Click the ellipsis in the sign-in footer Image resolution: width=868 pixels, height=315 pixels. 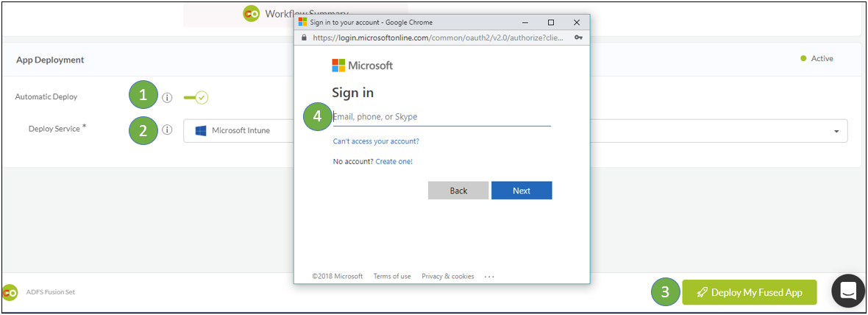[490, 277]
